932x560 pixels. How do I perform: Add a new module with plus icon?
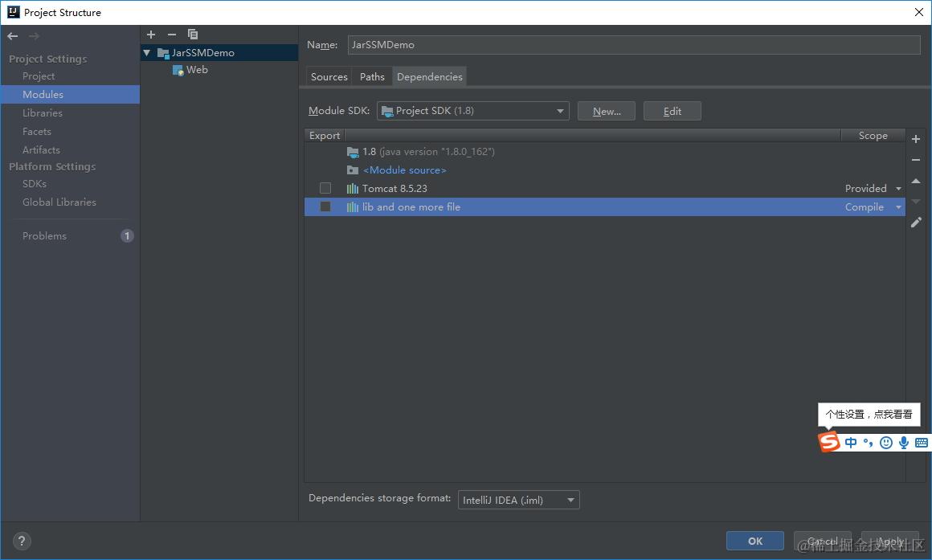pos(151,35)
